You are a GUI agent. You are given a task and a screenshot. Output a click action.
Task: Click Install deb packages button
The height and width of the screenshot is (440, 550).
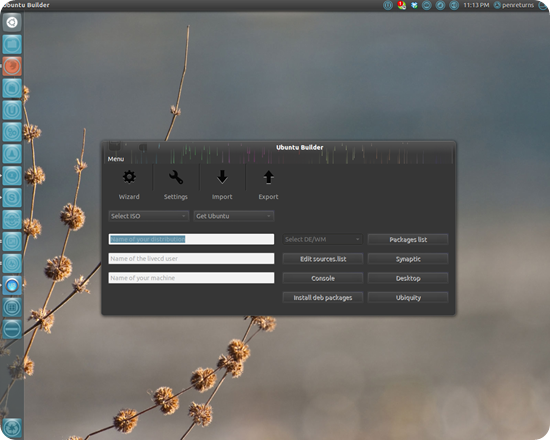323,298
